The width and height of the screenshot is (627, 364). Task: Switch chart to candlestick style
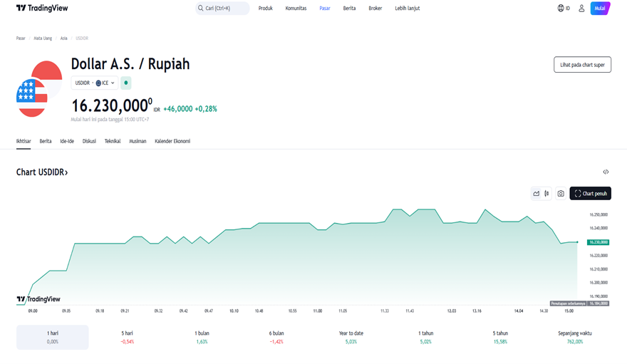tap(546, 194)
